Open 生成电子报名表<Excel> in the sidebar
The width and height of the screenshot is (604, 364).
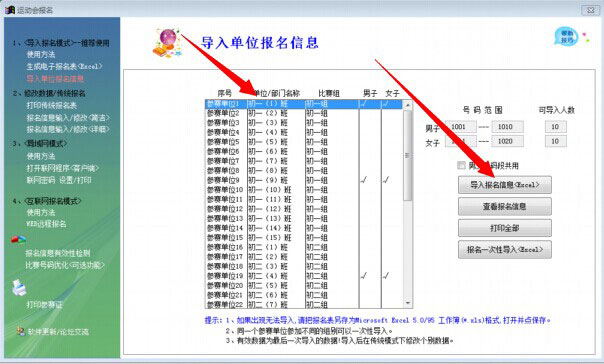click(64, 67)
